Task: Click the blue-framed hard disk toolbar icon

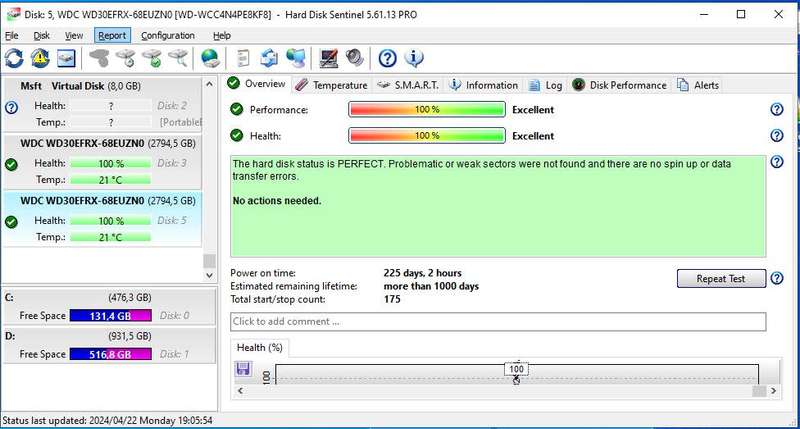Action: point(66,58)
